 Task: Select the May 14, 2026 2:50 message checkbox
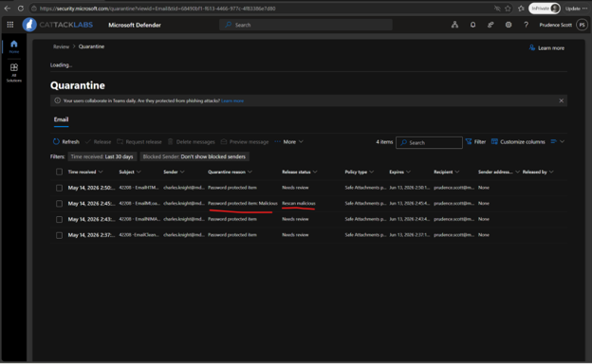[59, 188]
